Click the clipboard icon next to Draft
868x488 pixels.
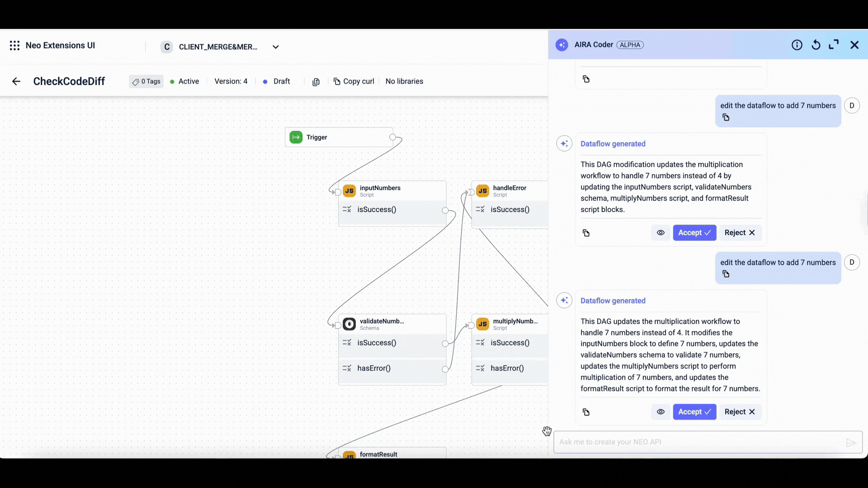pyautogui.click(x=316, y=82)
